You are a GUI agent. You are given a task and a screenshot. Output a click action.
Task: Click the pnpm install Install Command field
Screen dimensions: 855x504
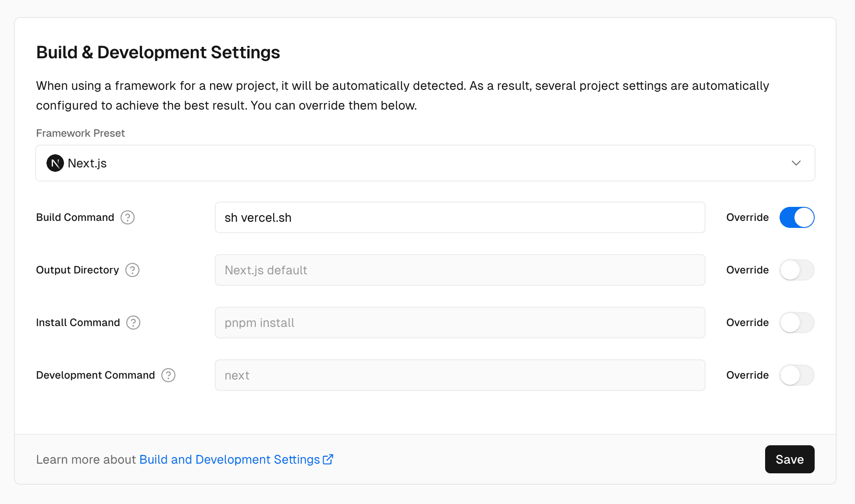460,323
